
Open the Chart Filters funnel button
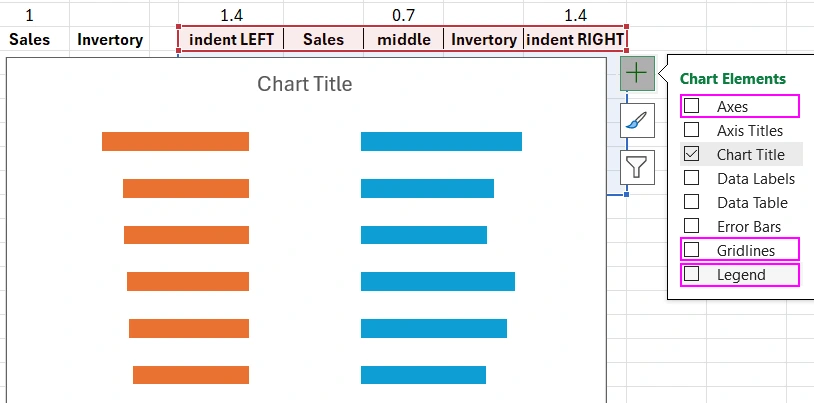[636, 167]
